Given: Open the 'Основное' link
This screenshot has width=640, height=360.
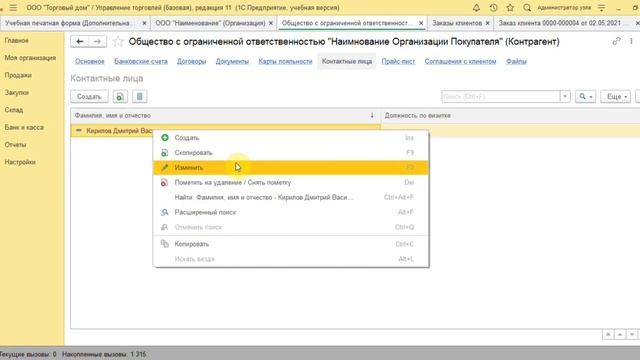Looking at the screenshot, I should 89,62.
